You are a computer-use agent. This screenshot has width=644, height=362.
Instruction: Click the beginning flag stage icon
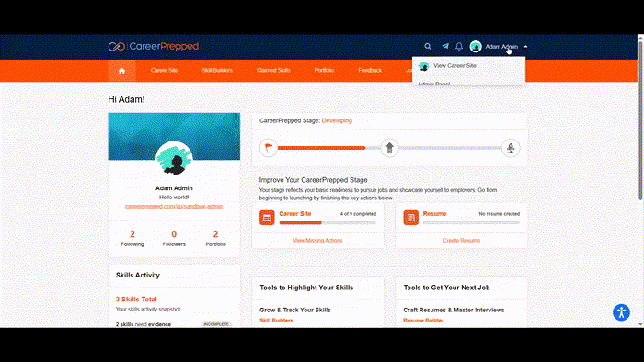[269, 148]
